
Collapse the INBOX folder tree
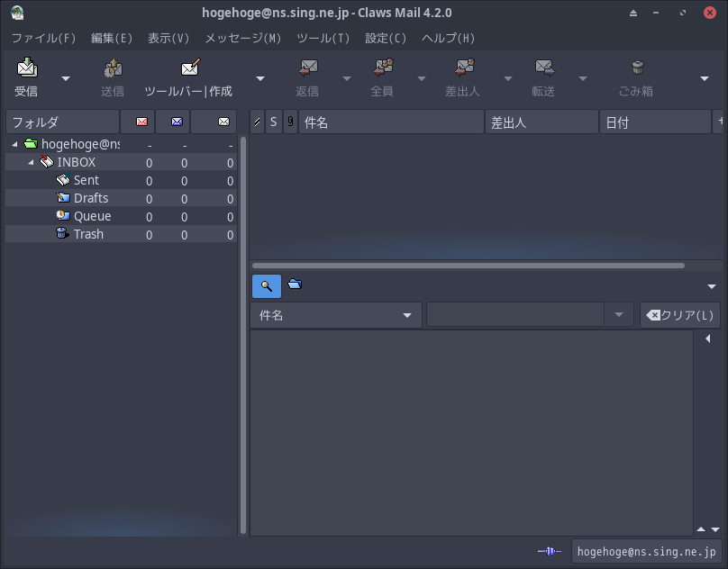(x=31, y=162)
